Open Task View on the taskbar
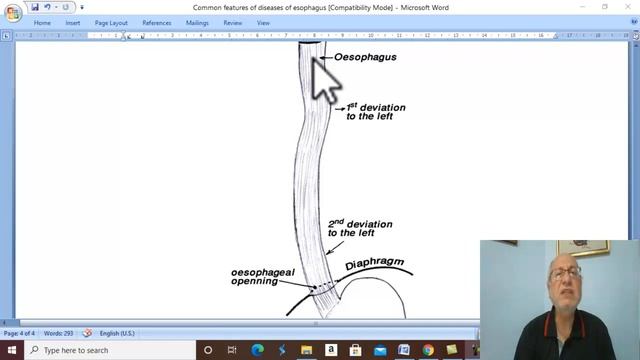 [232, 350]
